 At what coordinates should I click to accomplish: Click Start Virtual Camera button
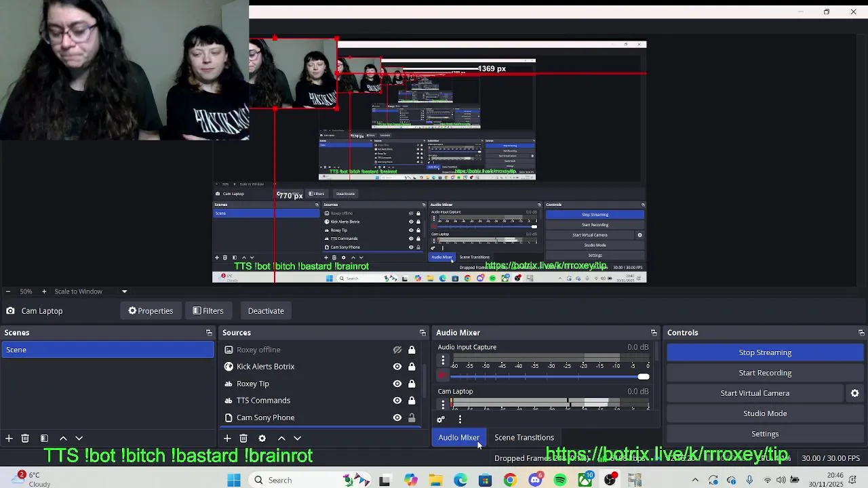point(755,393)
